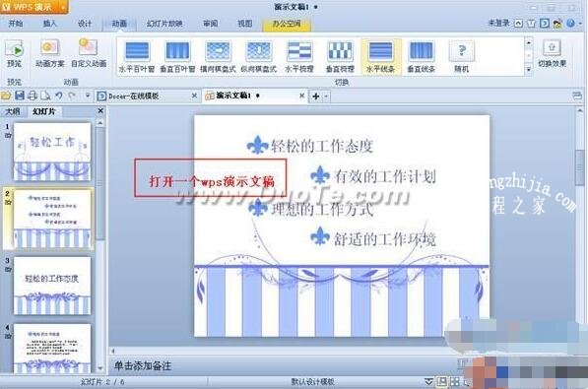Apply 垂直梳理 transition
Screen dimensions: 588x389
click(340, 57)
